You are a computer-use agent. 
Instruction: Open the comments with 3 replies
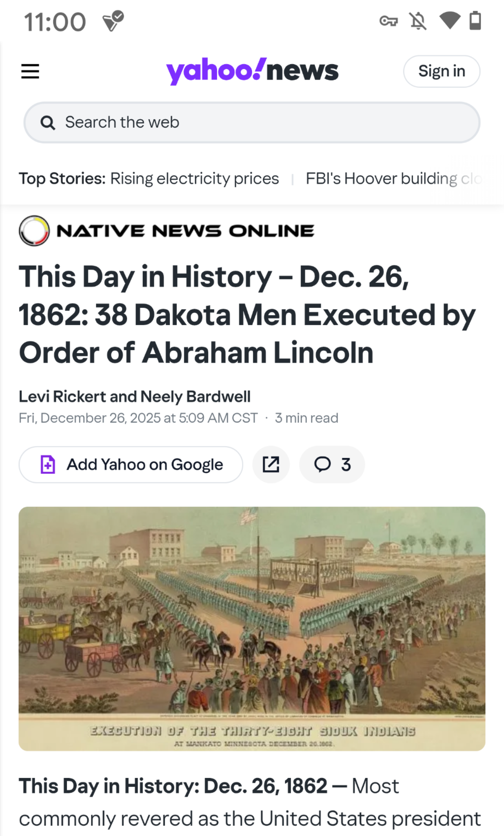click(332, 465)
